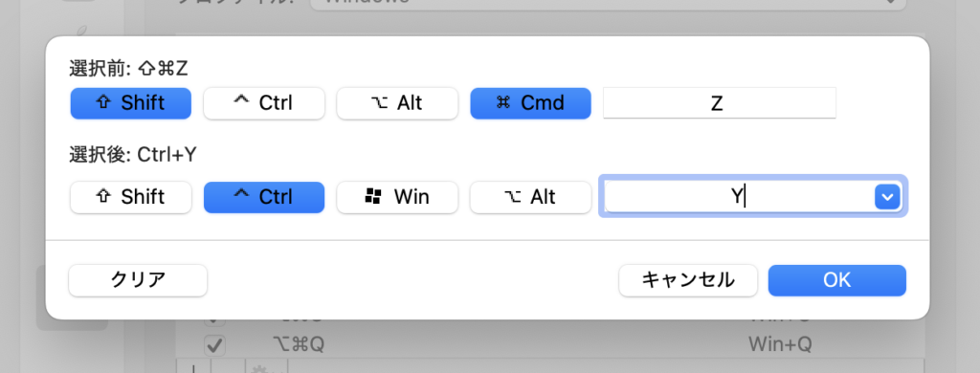Viewport: 980px width, 373px height.
Task: Disable Ctrl modifier in the 選択後 row
Action: (264, 197)
